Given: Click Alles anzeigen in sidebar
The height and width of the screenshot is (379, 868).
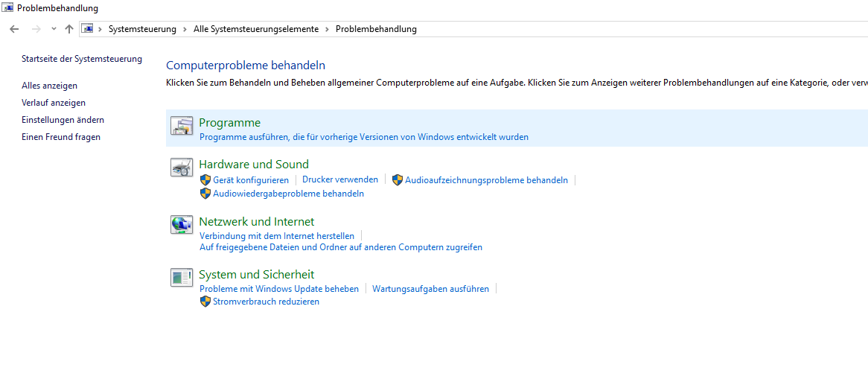Looking at the screenshot, I should (49, 86).
